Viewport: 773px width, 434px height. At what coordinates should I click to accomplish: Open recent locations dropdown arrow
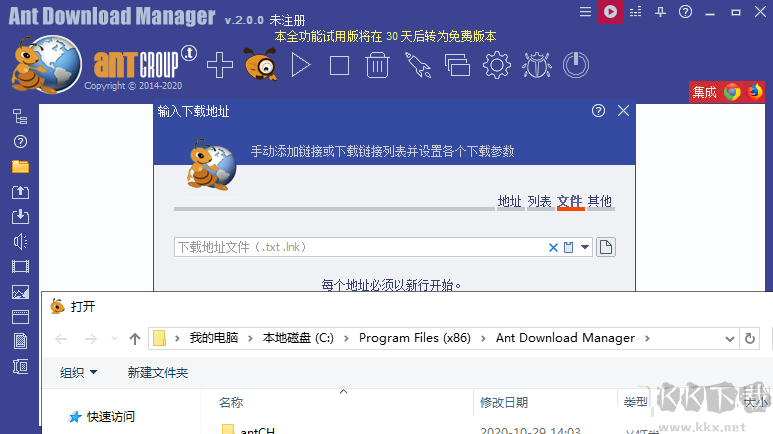(114, 339)
